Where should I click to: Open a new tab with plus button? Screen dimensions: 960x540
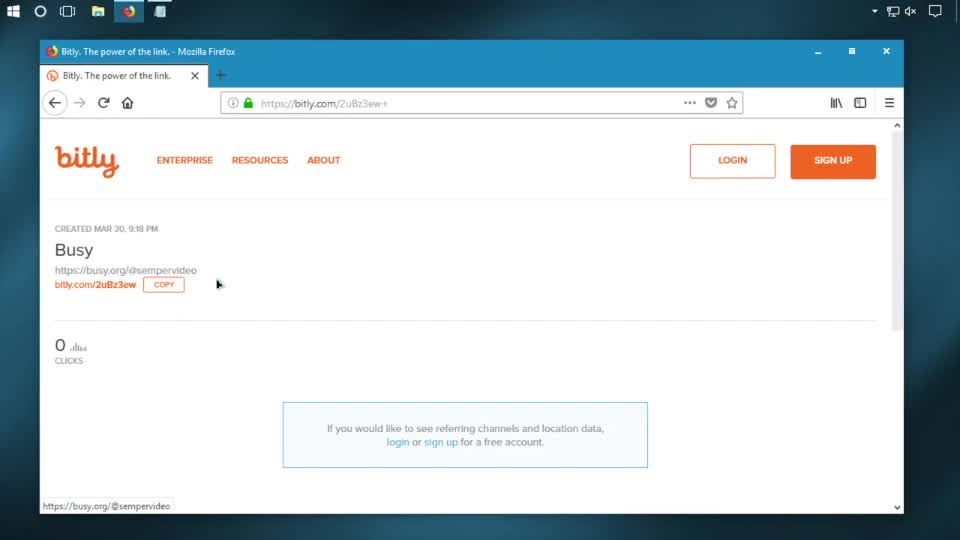[x=221, y=75]
